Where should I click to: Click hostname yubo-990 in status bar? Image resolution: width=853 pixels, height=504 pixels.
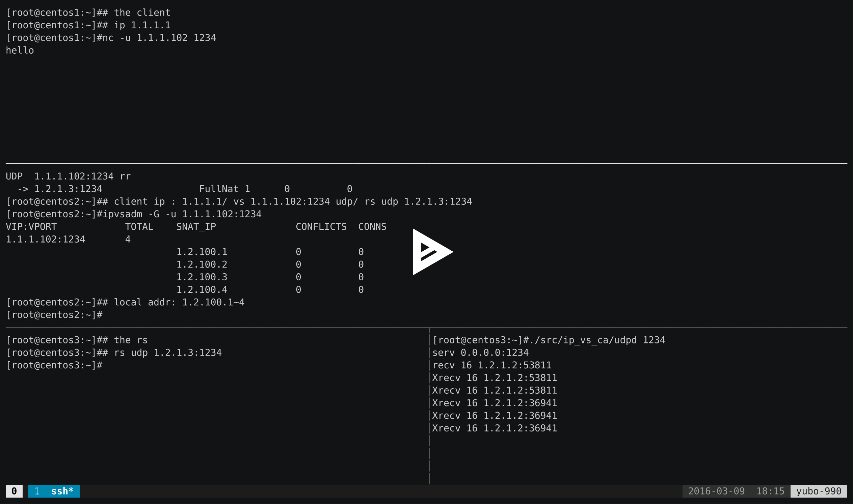[819, 491]
